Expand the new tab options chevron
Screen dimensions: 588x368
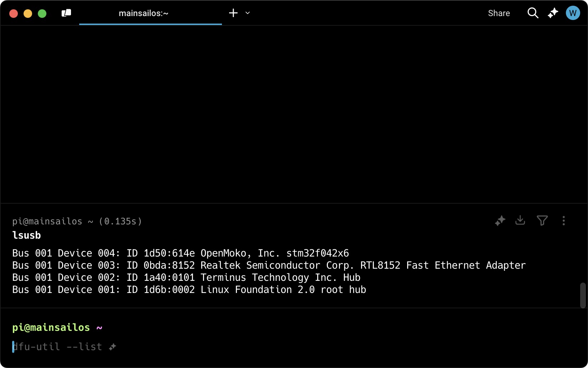tap(248, 13)
